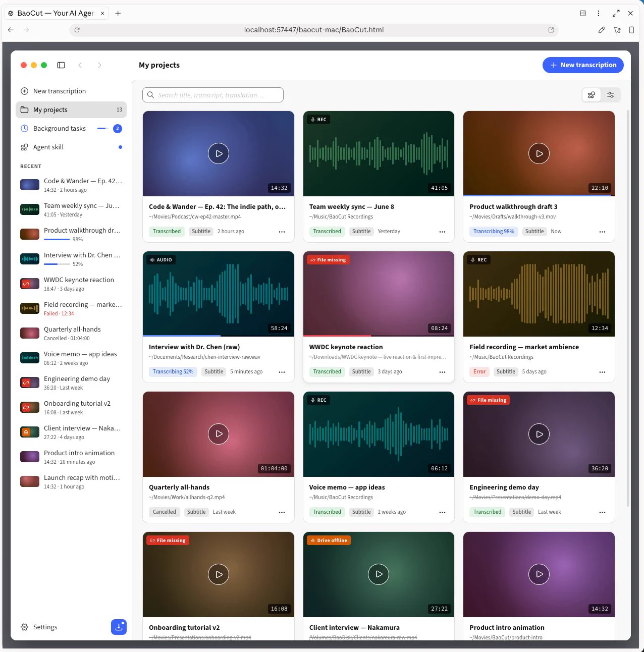Viewport: 644px width, 652px height.
Task: Open recent item WWDC keynote reaction
Action: click(71, 284)
